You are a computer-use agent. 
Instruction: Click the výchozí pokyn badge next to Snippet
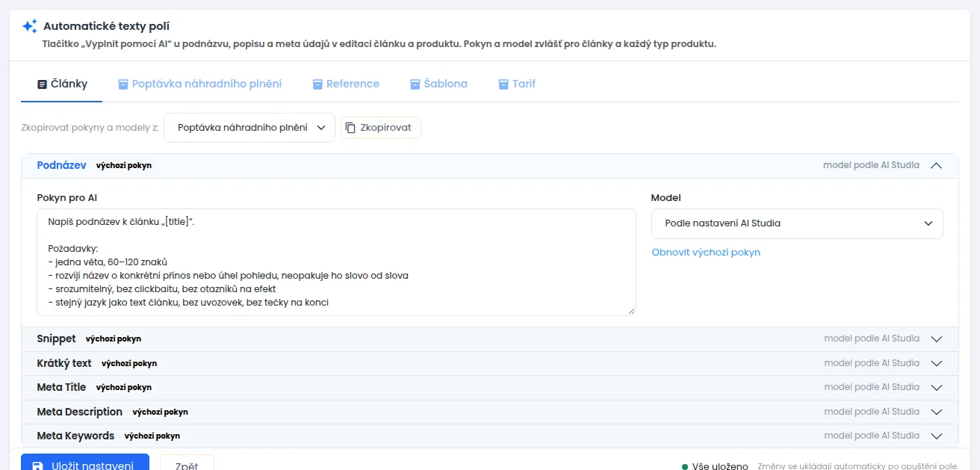coord(114,339)
